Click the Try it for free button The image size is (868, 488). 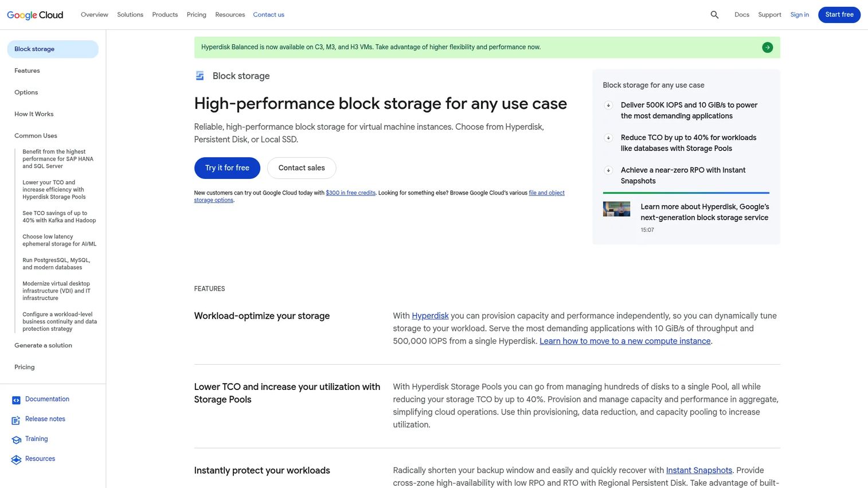click(227, 168)
